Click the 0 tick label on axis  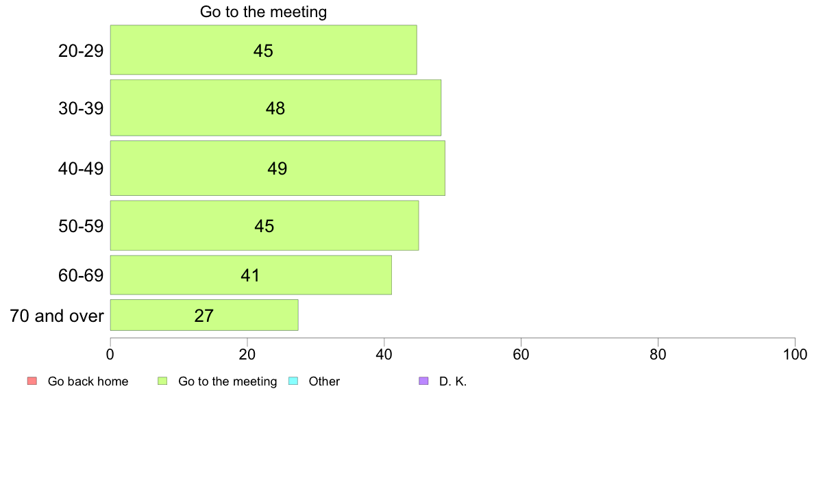110,355
